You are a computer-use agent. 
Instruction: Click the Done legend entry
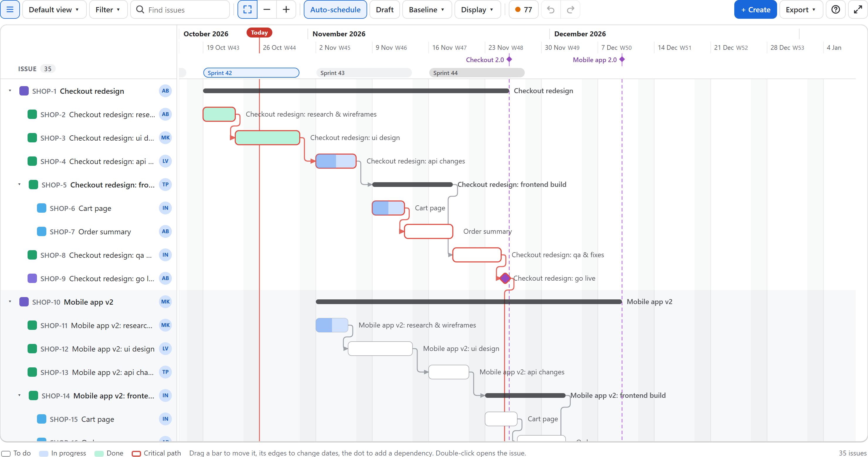point(109,453)
